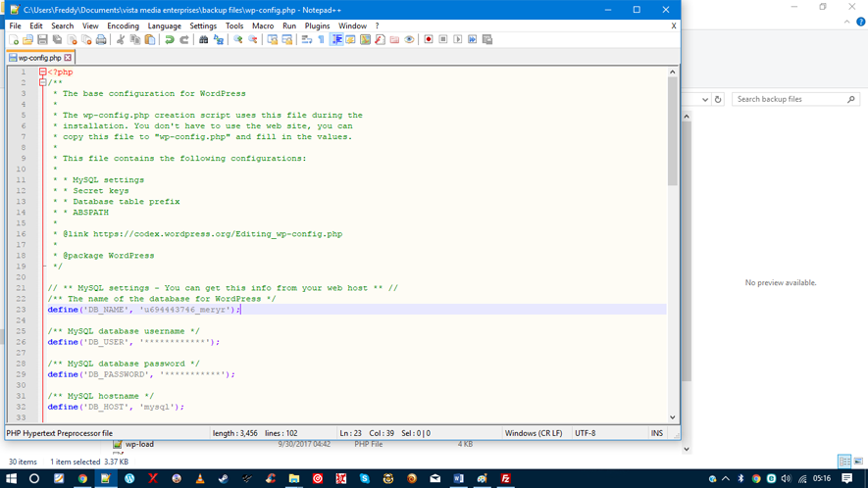Open the Encoding menu
Image resolution: width=868 pixels, height=488 pixels.
123,26
